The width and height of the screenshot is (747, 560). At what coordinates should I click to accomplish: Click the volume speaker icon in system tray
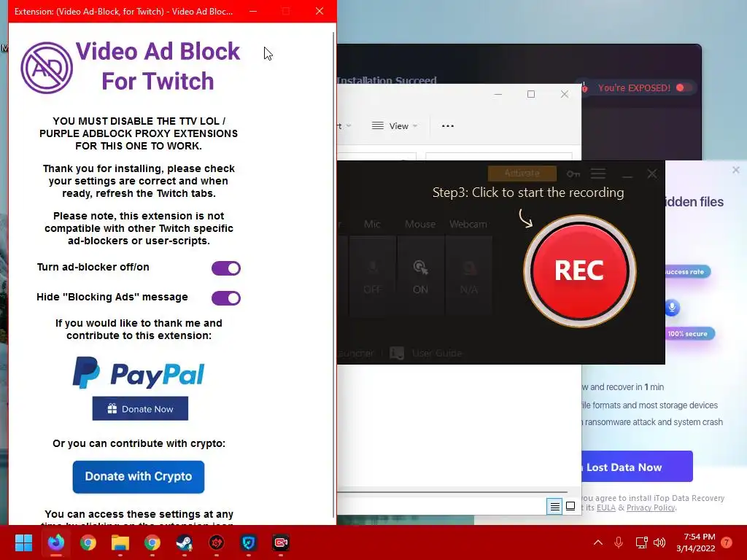pos(659,542)
